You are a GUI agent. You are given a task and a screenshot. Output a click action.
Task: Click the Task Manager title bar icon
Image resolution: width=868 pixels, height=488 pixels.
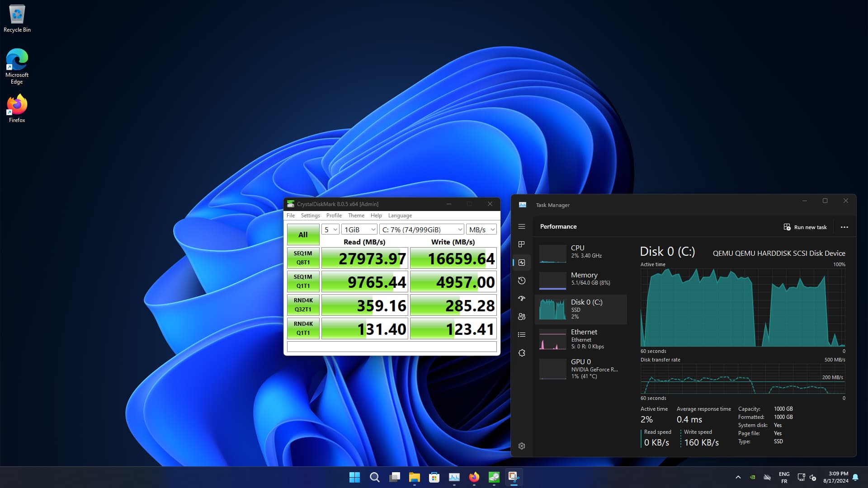point(523,205)
